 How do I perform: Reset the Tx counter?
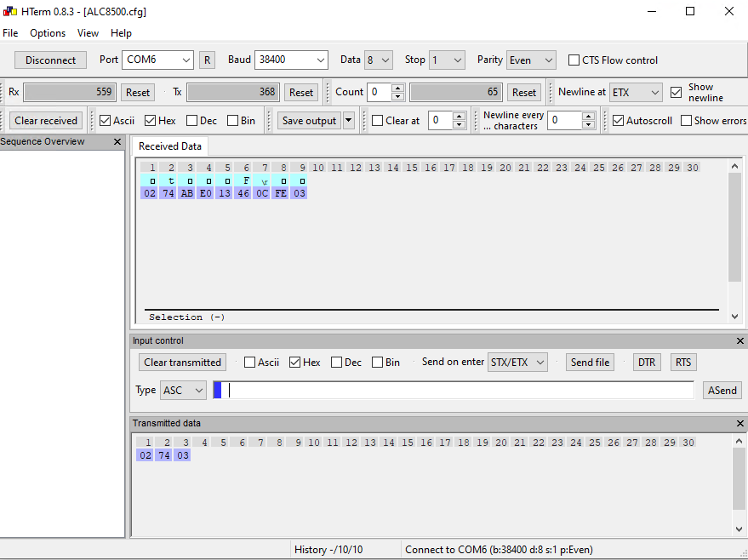click(x=301, y=93)
